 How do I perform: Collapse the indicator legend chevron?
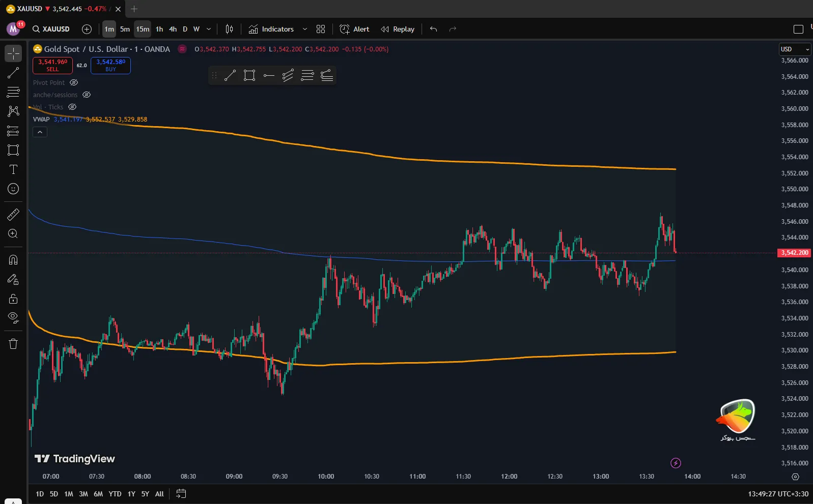[x=40, y=132]
